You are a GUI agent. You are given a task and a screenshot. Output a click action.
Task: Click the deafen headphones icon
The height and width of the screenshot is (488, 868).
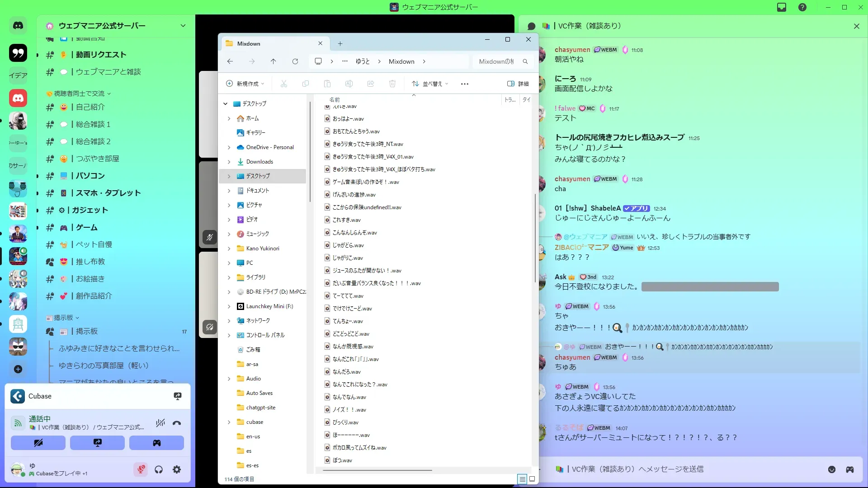click(x=159, y=470)
